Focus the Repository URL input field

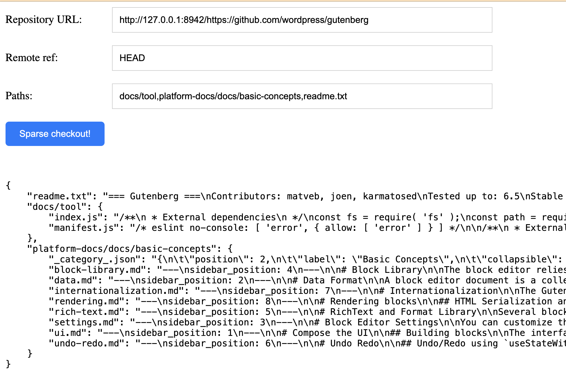click(x=302, y=20)
